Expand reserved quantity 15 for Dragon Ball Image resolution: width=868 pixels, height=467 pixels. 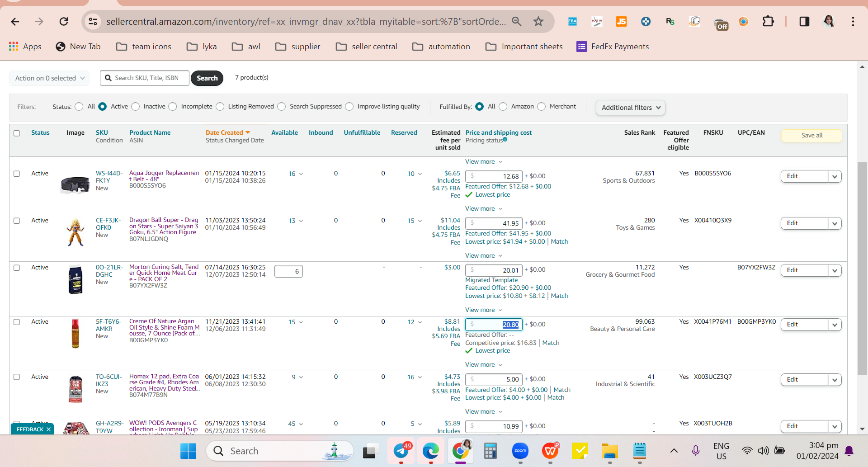(x=415, y=221)
